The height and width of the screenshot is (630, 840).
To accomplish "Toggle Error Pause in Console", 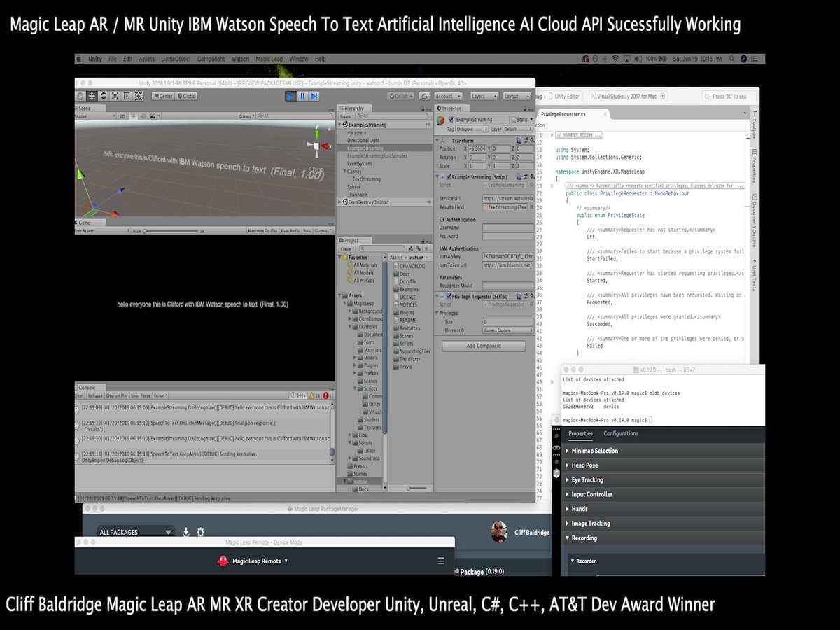I will pyautogui.click(x=141, y=395).
